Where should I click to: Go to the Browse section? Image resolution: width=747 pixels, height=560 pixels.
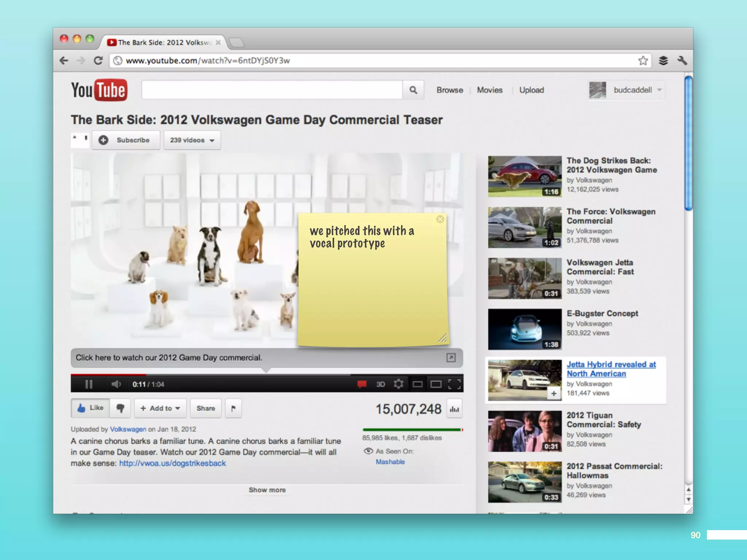coord(450,90)
